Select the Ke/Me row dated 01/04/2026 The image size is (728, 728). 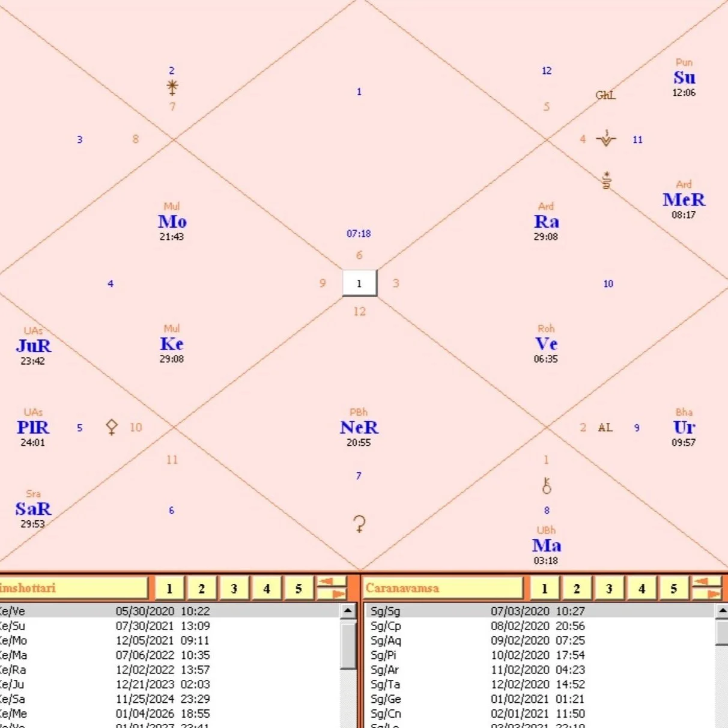[169, 714]
